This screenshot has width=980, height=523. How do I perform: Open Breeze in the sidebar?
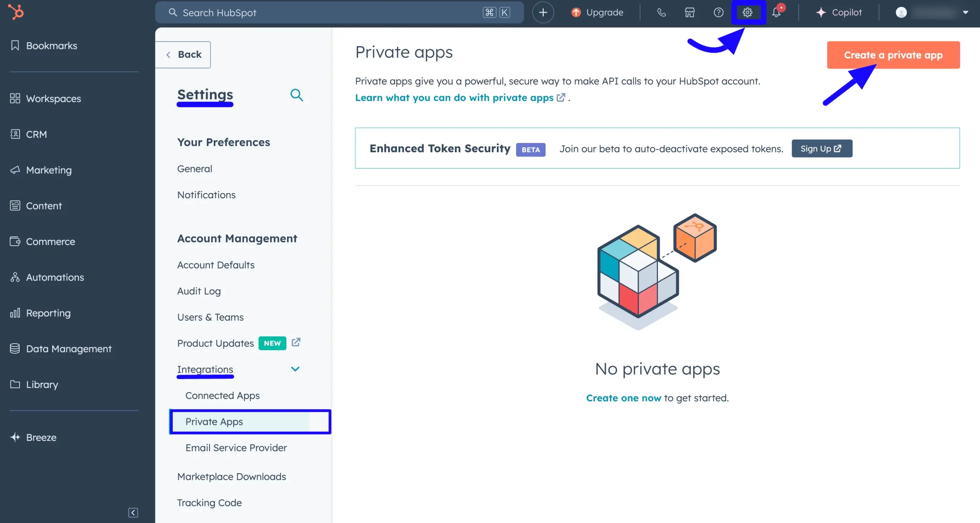click(x=33, y=437)
